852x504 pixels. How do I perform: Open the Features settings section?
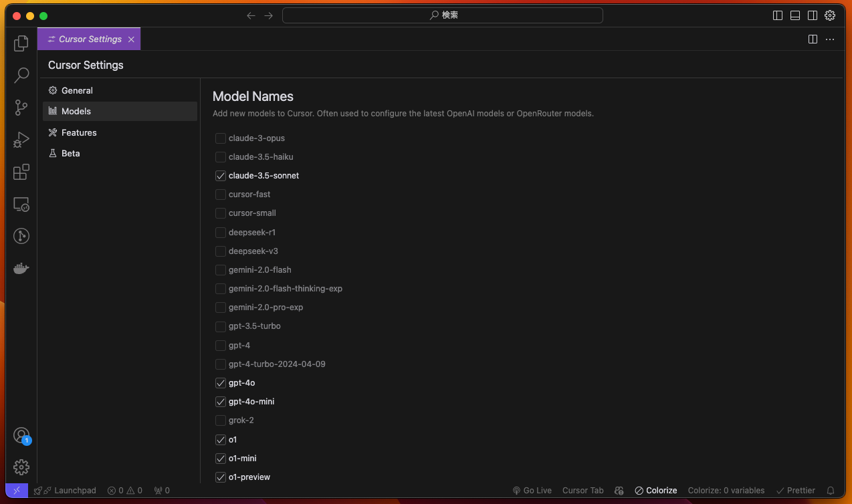coord(120,132)
